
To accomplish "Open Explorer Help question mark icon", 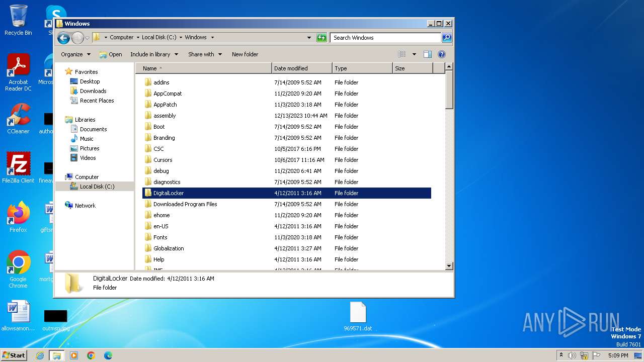I will (x=442, y=54).
